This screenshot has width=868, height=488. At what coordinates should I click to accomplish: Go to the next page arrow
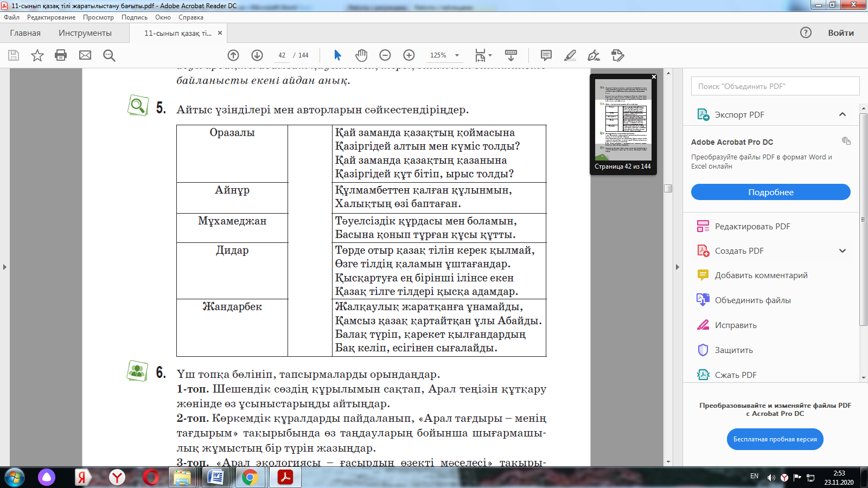[257, 55]
